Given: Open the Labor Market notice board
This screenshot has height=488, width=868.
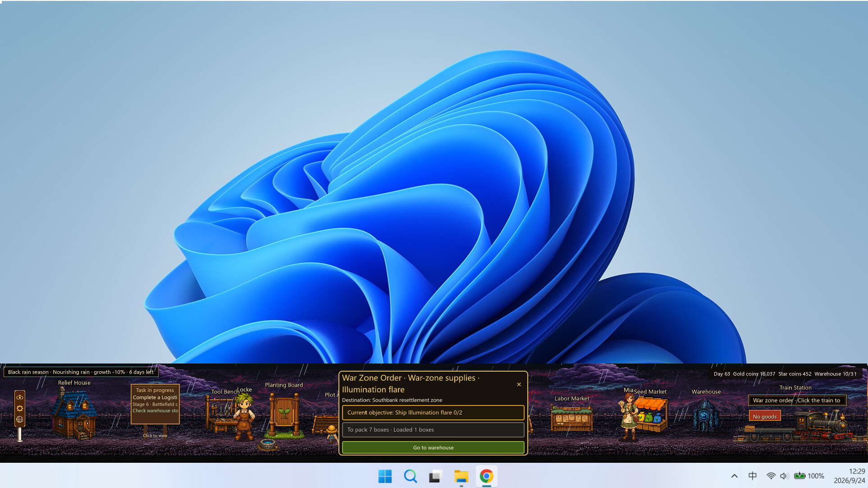Looking at the screenshot, I should click(x=572, y=418).
